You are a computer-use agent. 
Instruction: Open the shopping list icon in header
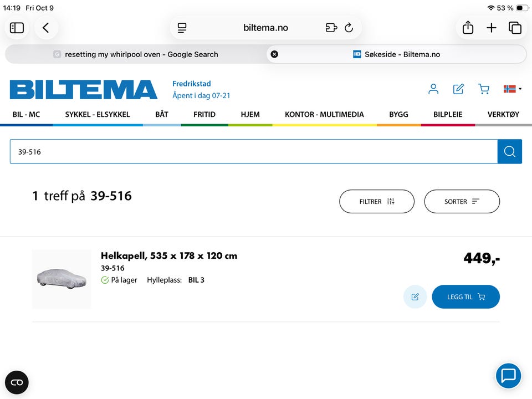click(458, 89)
